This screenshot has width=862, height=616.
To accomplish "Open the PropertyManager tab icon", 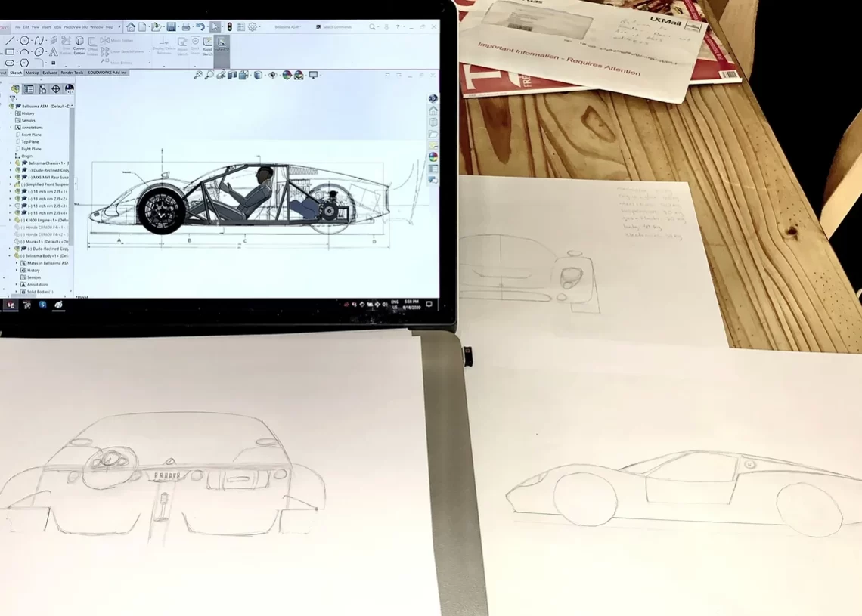I will click(x=29, y=89).
